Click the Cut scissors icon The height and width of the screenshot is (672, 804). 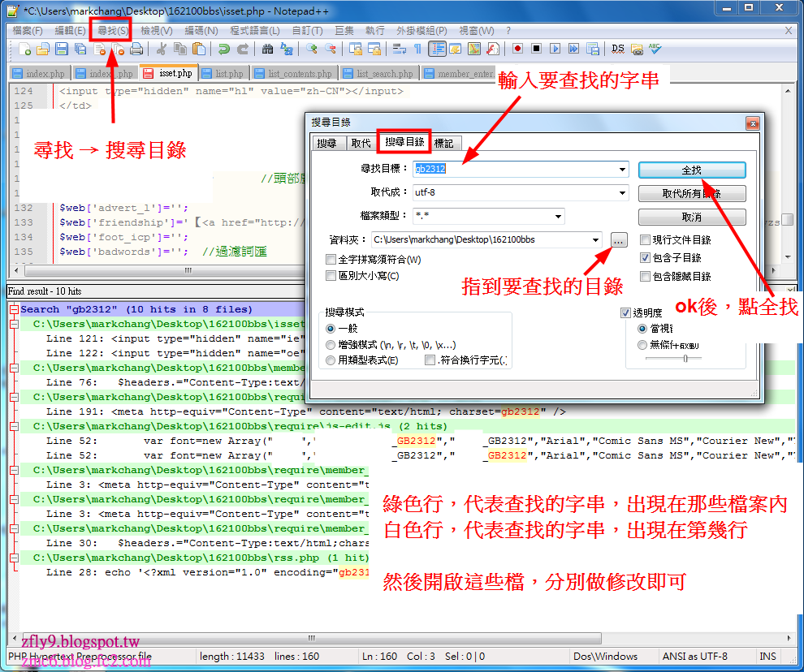[x=162, y=50]
